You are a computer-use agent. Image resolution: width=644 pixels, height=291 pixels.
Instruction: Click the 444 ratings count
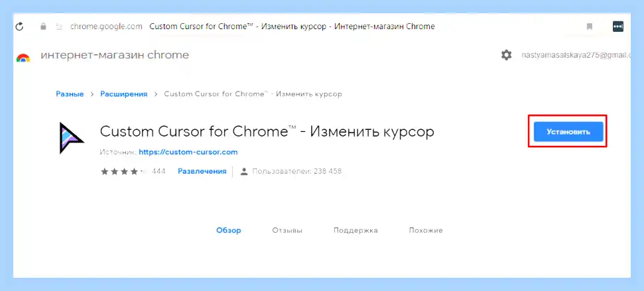point(159,171)
